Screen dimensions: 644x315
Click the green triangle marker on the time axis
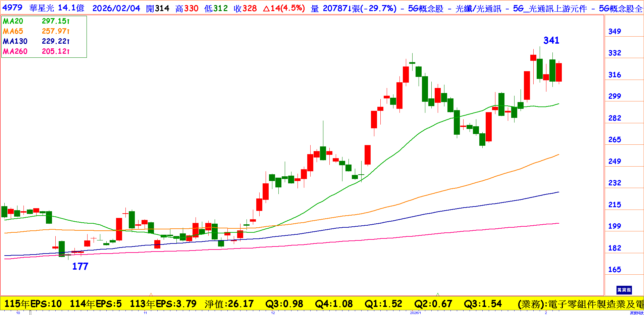pos(437,295)
